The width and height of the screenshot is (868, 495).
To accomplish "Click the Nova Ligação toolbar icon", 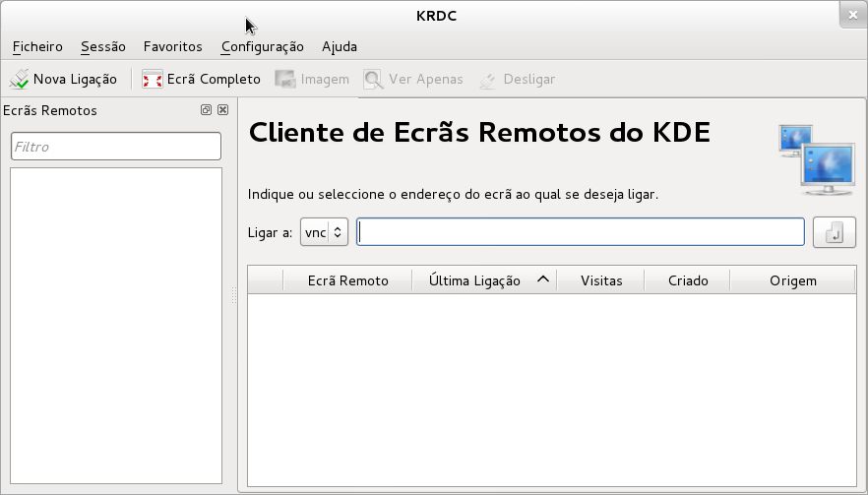I will [20, 79].
